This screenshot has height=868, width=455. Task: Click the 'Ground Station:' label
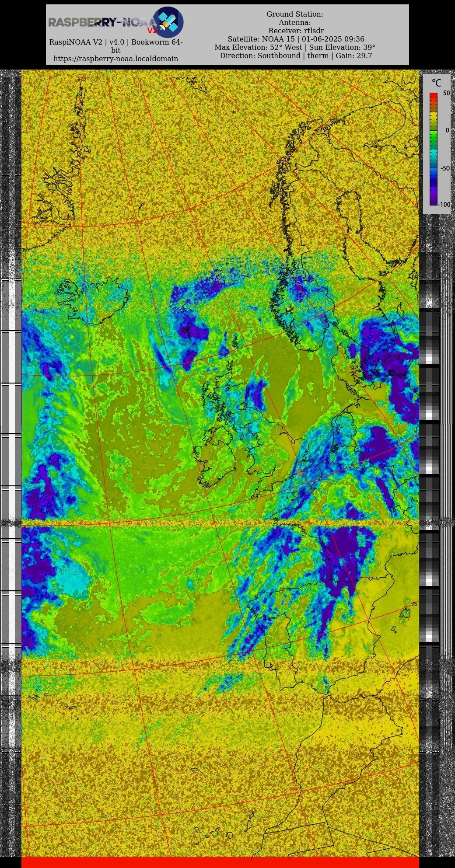pyautogui.click(x=295, y=14)
